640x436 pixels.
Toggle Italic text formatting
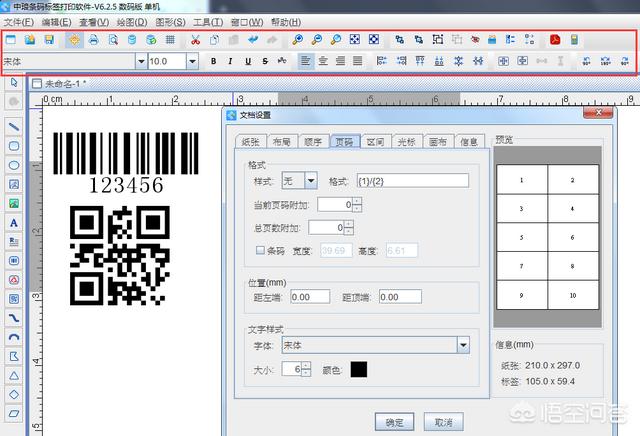point(231,61)
